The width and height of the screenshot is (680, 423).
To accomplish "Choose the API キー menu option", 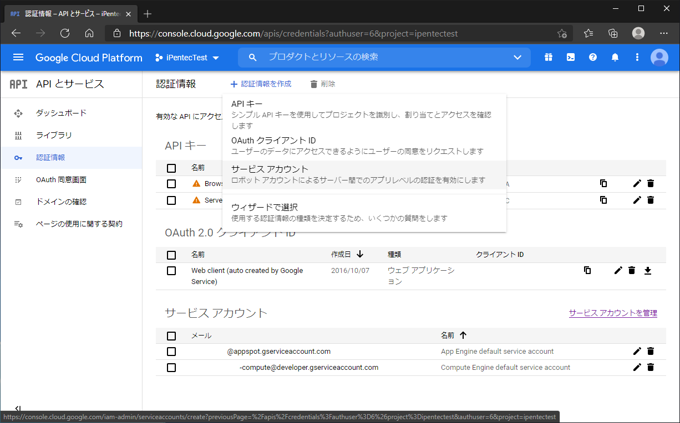I will point(364,114).
